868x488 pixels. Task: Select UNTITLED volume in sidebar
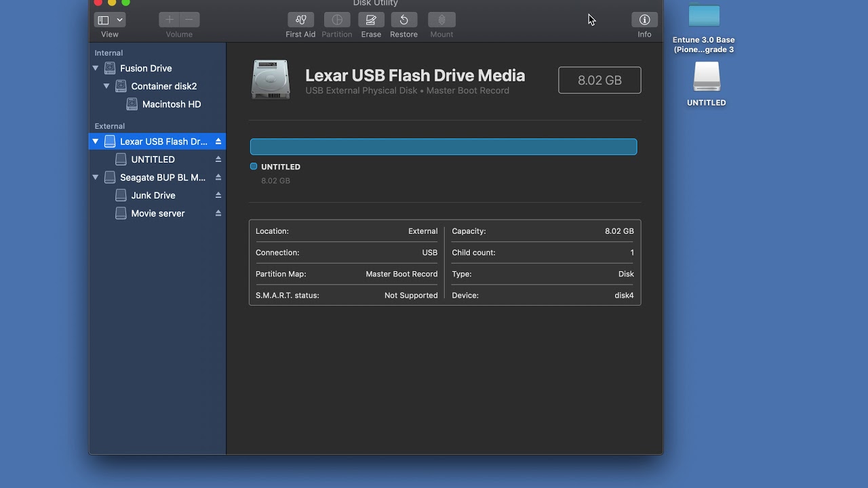157,159
